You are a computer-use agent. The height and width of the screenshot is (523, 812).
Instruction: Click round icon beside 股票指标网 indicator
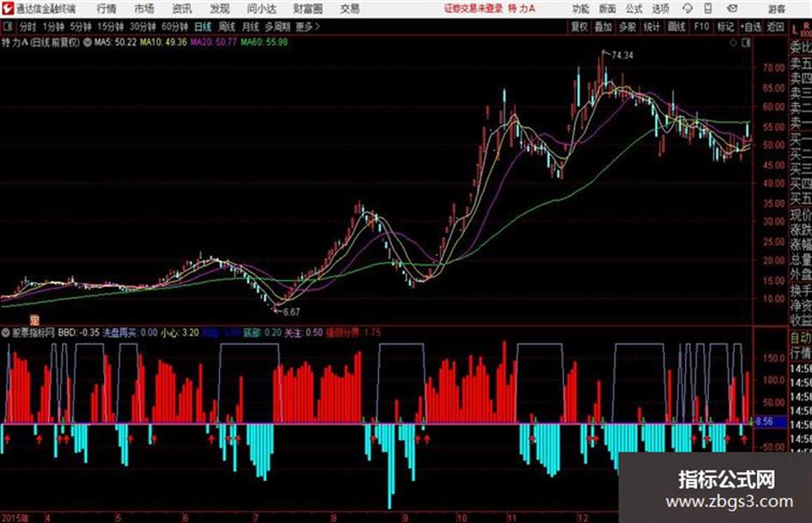(x=6, y=332)
